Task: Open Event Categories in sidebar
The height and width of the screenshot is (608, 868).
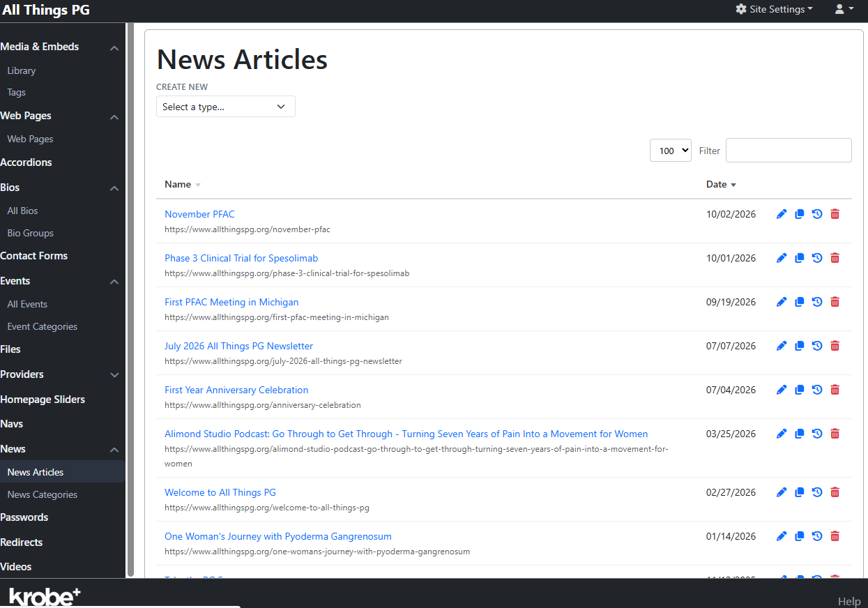Action: (42, 326)
